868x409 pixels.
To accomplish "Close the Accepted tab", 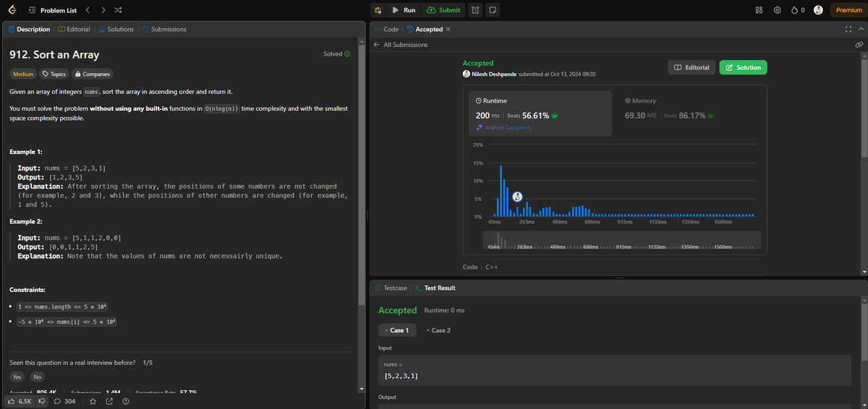I will pyautogui.click(x=448, y=29).
